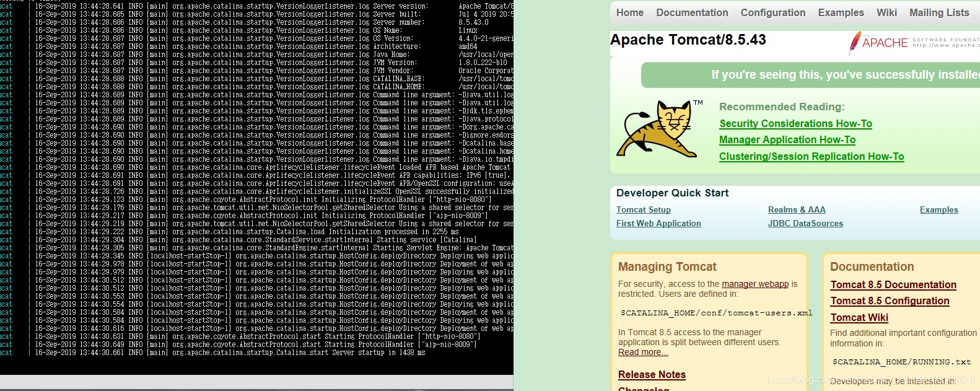The image size is (980, 391).
Task: Open Clustering/Session Replication How-To link
Action: point(812,157)
